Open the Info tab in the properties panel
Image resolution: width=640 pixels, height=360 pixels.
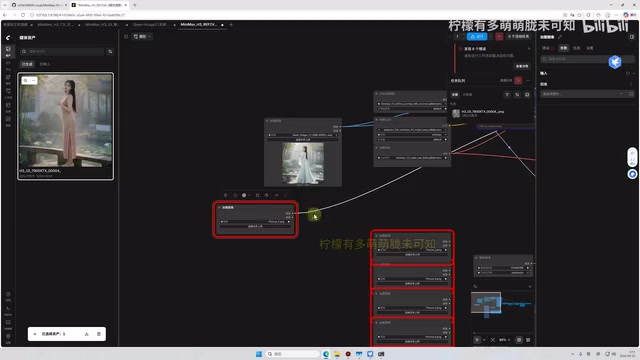[576, 48]
